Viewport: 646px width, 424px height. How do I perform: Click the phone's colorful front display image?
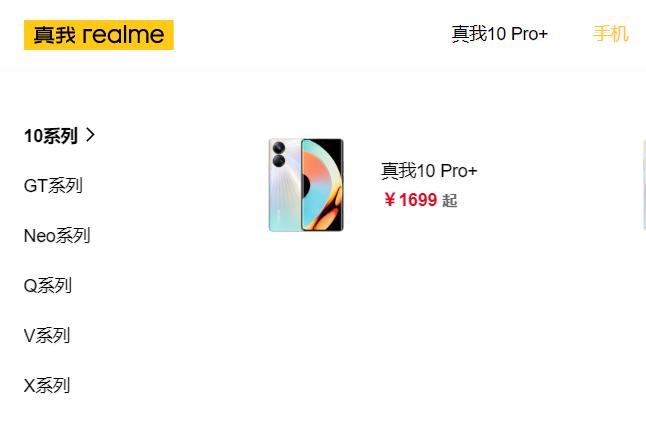(x=323, y=185)
